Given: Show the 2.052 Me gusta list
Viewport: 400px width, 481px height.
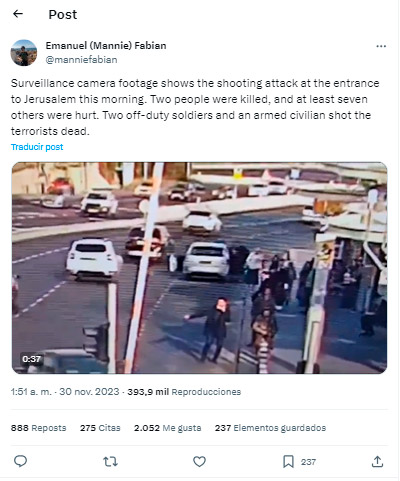Looking at the screenshot, I should [x=168, y=428].
